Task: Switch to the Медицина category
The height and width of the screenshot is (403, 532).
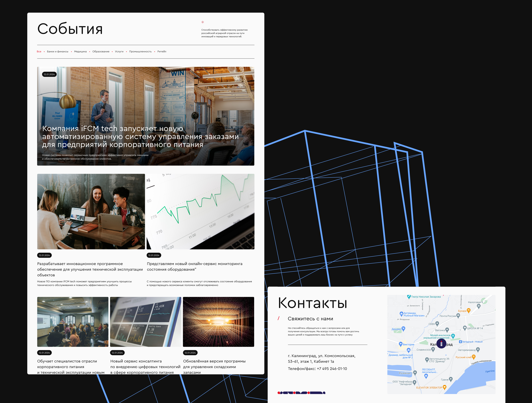Action: pos(80,51)
